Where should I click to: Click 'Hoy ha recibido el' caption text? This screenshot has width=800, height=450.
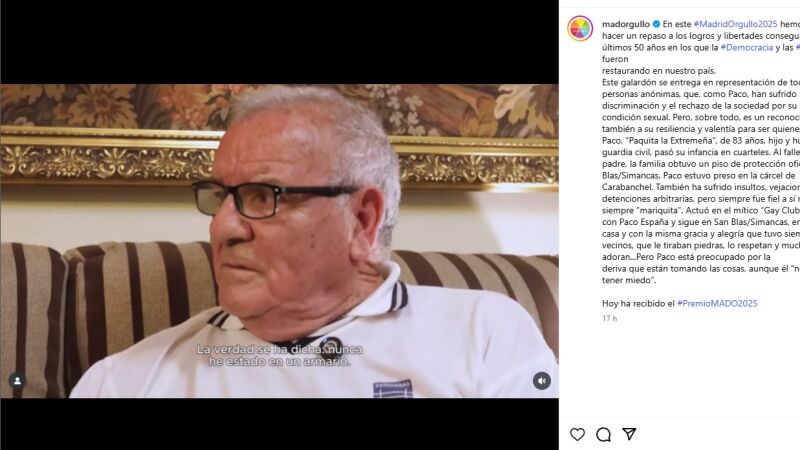[638, 303]
